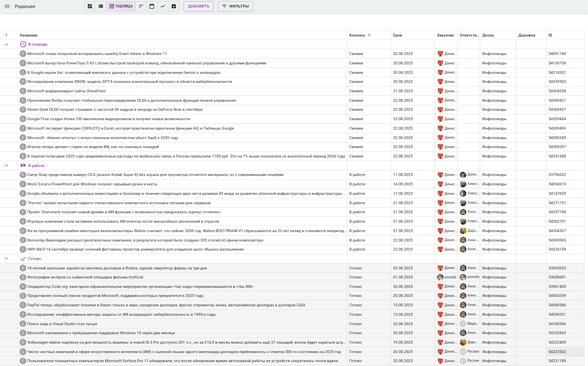Open the hamburger main menu
This screenshot has width=588, height=366.
(7, 6)
